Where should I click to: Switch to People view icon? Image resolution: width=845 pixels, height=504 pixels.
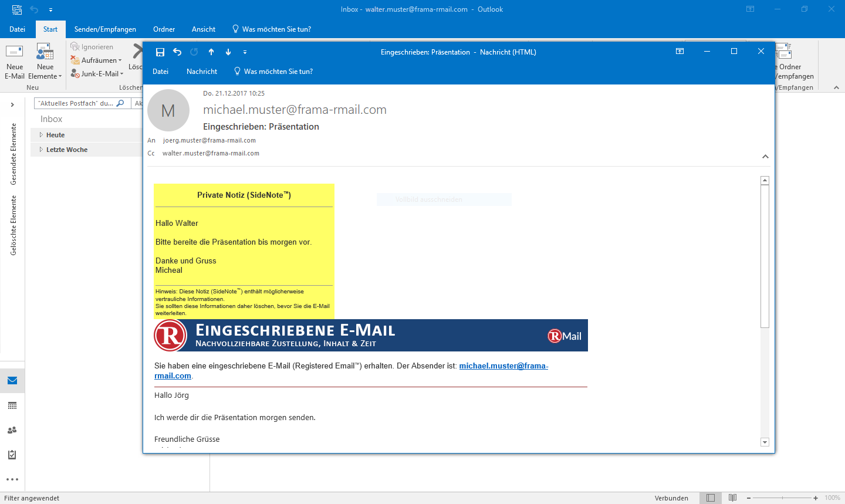(12, 430)
